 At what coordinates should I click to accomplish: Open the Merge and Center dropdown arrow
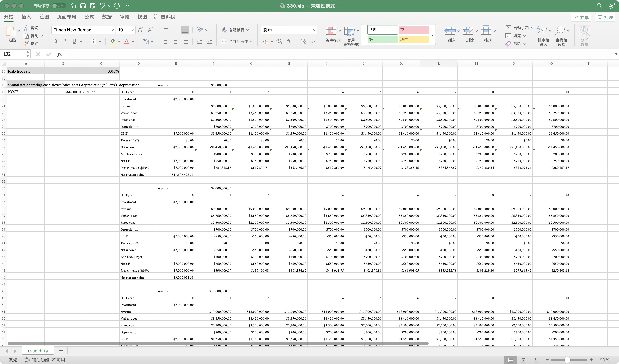[252, 42]
